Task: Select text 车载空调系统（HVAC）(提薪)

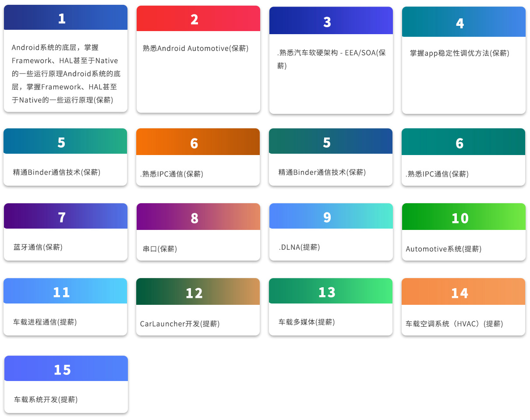Action: pos(454,324)
